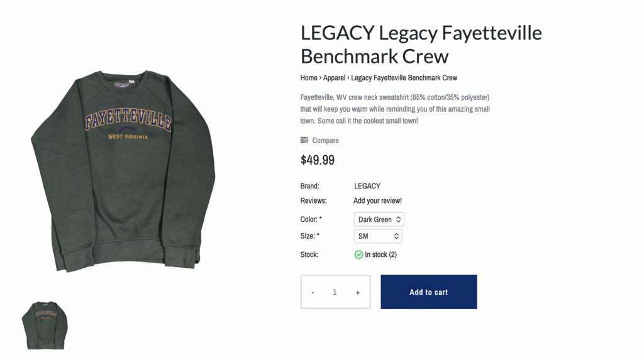Click the product description paragraph

395,109
